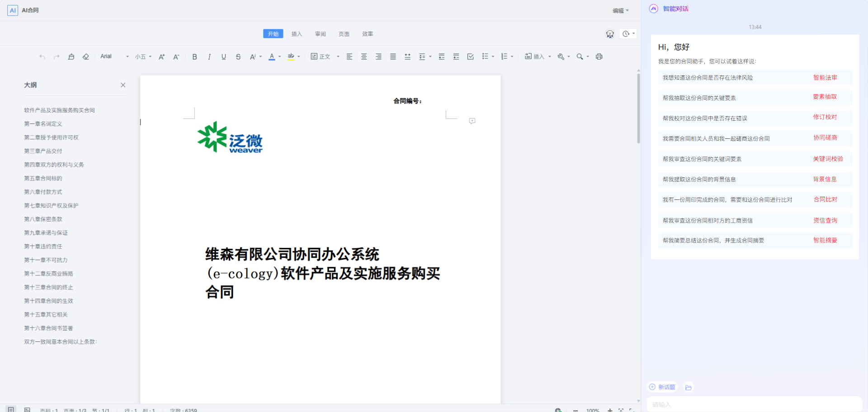Increase font size with the A+ icon

[161, 57]
